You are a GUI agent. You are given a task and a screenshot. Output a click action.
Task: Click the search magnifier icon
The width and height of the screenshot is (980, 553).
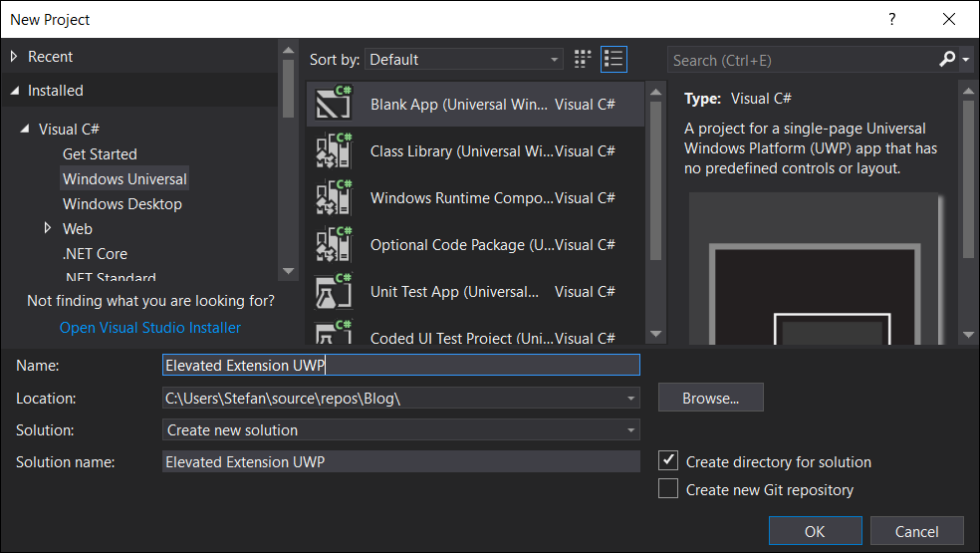(947, 60)
